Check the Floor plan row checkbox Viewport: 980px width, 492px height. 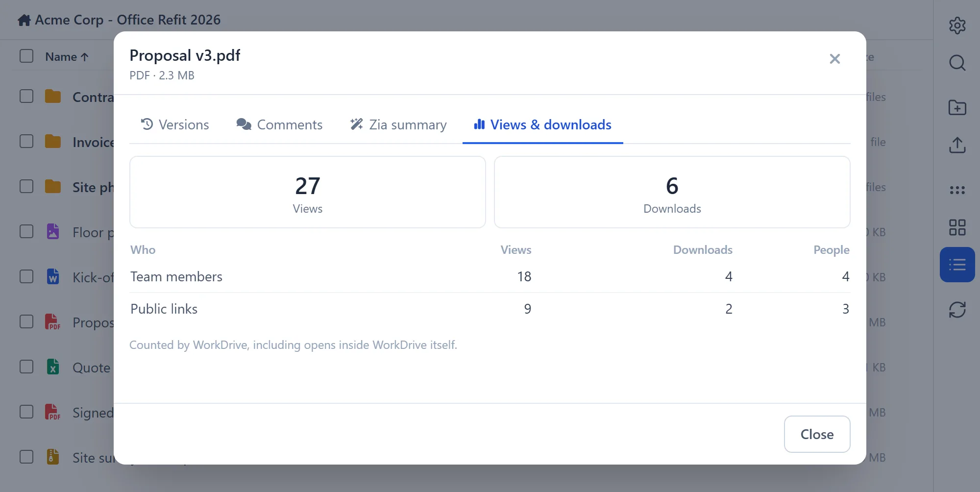coord(26,231)
